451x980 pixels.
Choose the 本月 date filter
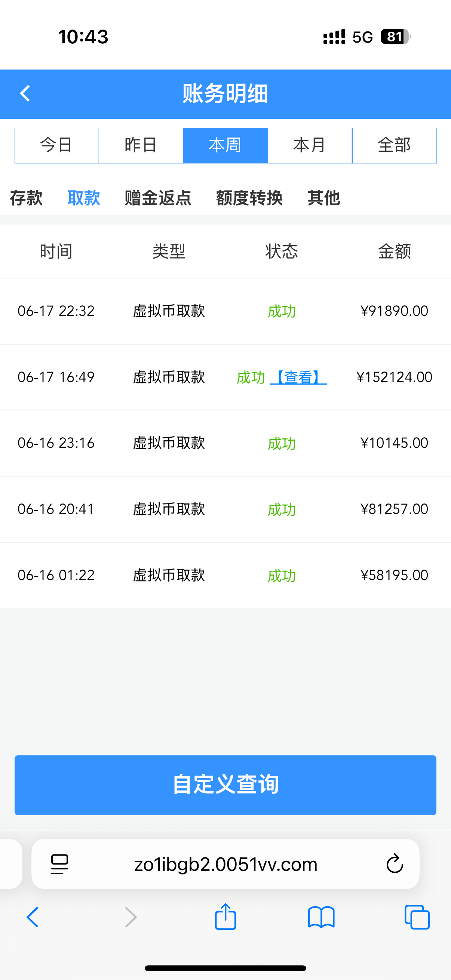coord(310,145)
